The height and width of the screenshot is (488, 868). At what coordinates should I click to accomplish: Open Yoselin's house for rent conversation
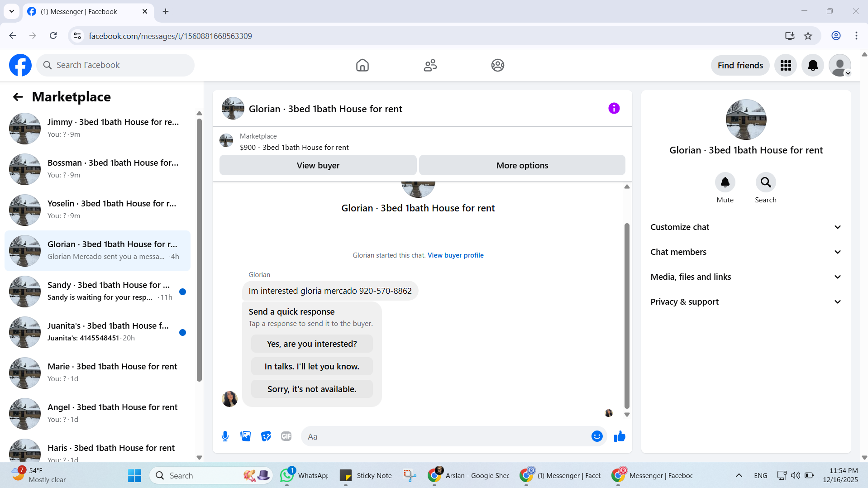(x=97, y=210)
